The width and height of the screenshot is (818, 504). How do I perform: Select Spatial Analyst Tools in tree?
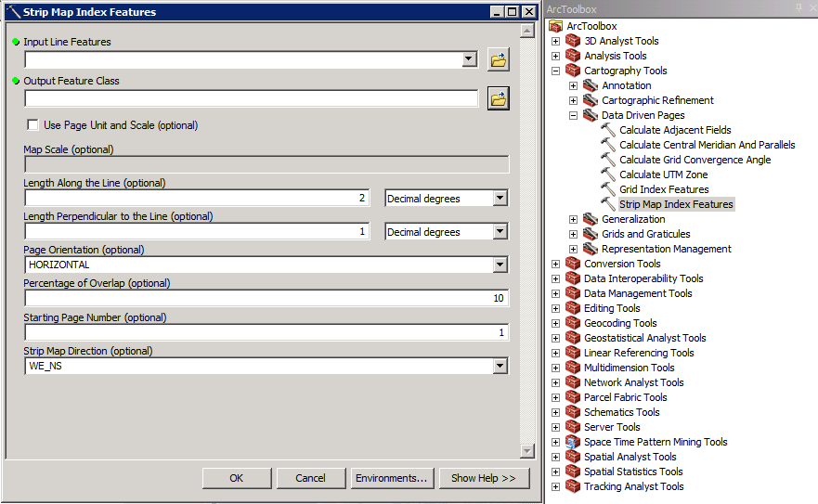[630, 457]
